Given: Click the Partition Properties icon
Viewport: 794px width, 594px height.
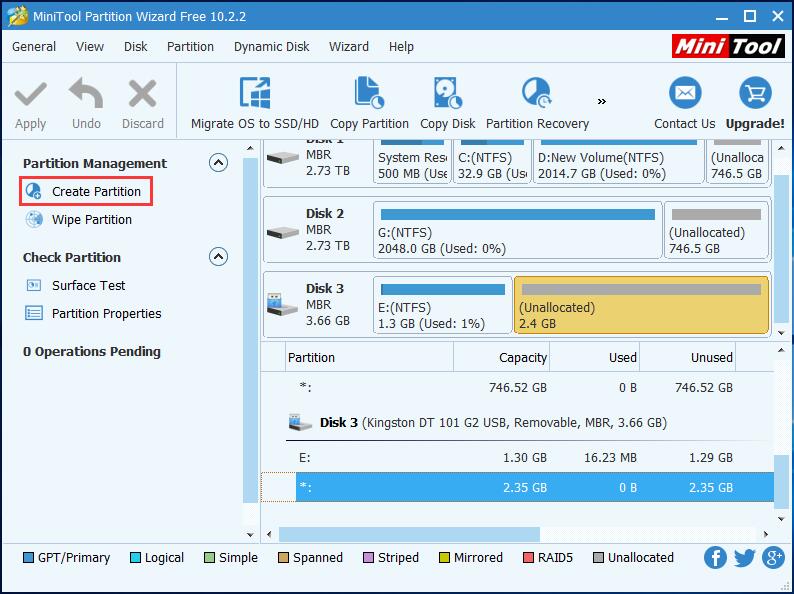Looking at the screenshot, I should [x=34, y=313].
